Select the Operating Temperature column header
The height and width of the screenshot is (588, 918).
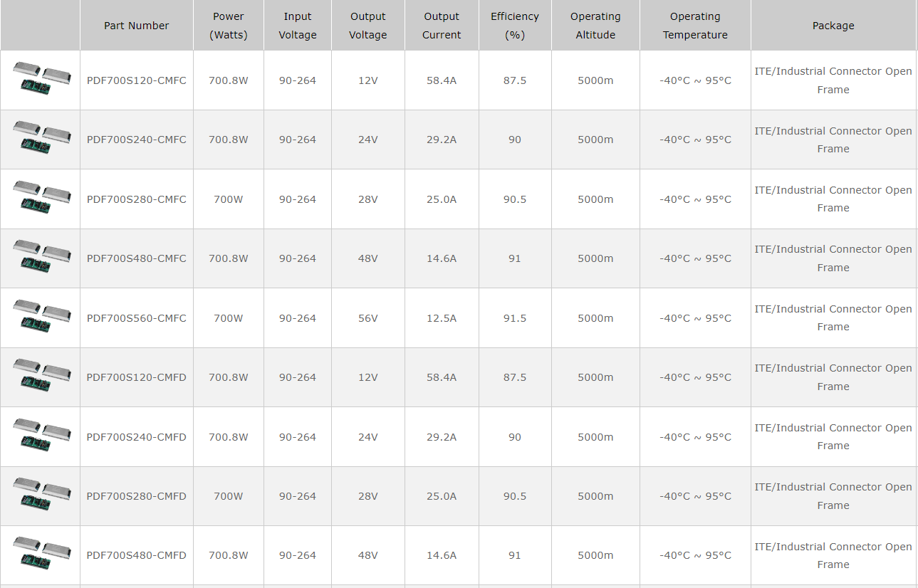[694, 26]
